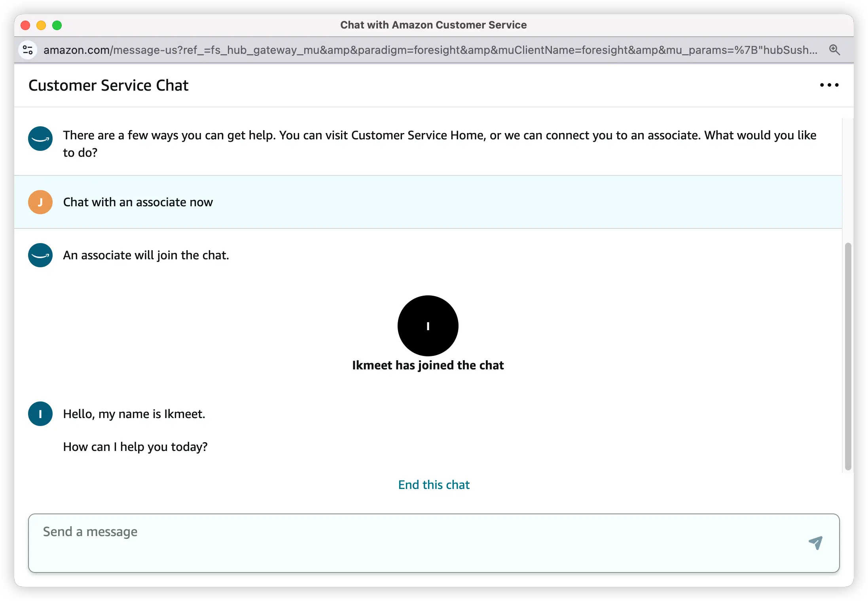Click the 'Customer Service Chat' heading
Screen dimensions: 868x601
tap(108, 85)
